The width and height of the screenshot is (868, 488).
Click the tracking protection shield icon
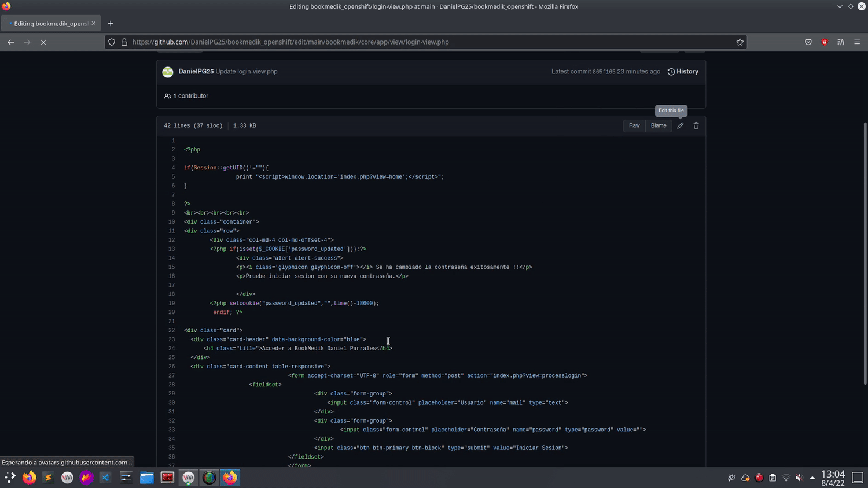[x=112, y=42]
